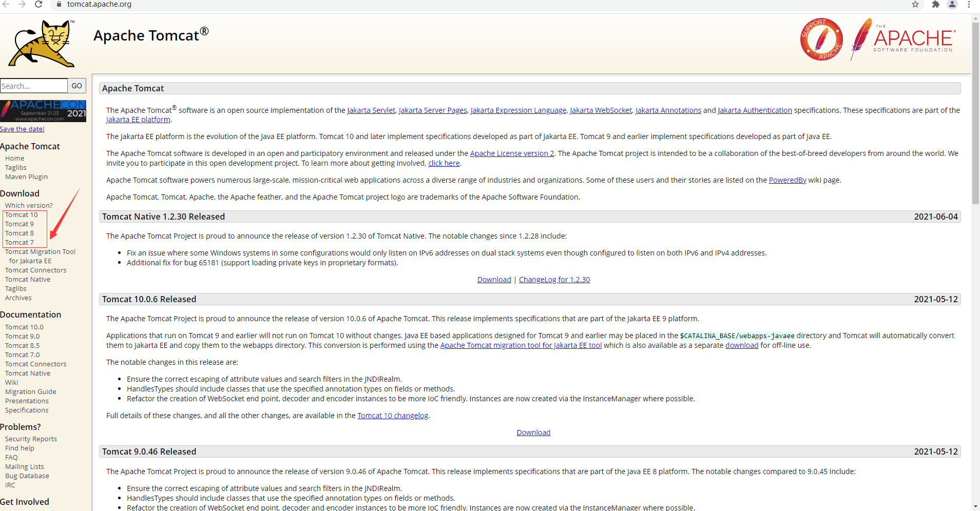Open the Save the date link
Viewport: 980px width, 511px height.
point(22,129)
